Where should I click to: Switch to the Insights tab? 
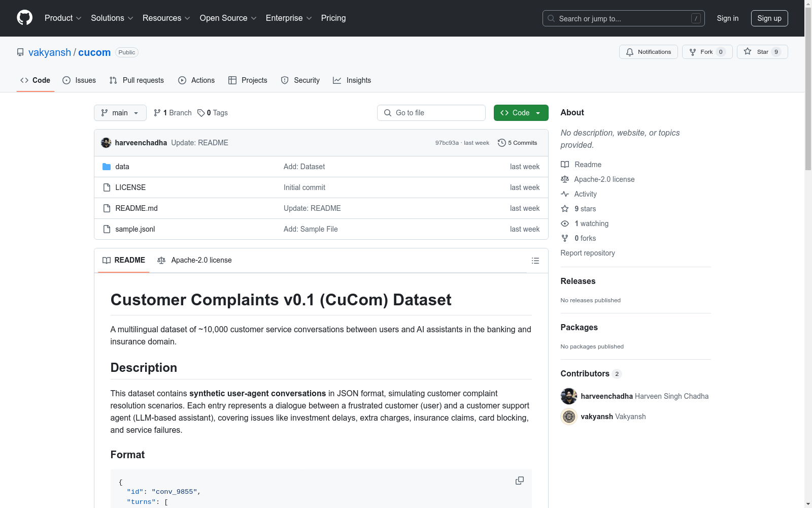352,80
